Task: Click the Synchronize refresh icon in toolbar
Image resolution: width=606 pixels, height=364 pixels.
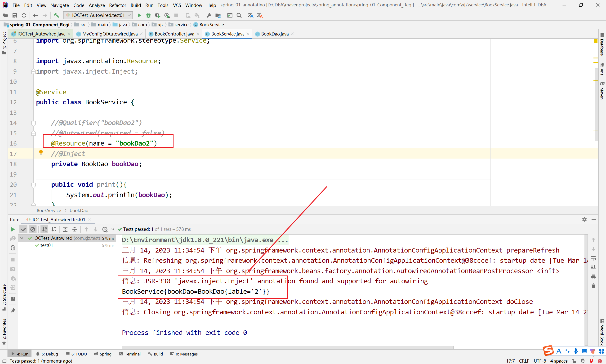Action: [24, 15]
